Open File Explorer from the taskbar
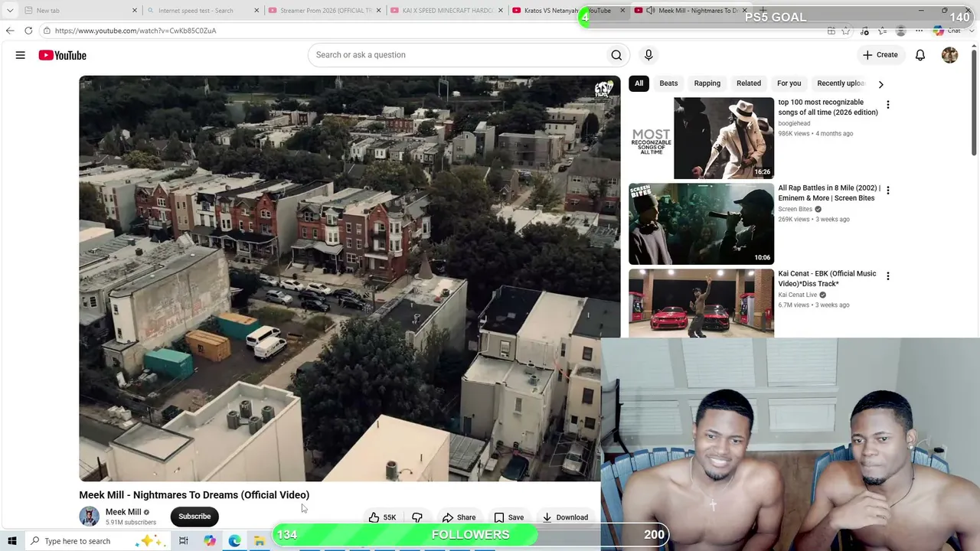 point(260,541)
